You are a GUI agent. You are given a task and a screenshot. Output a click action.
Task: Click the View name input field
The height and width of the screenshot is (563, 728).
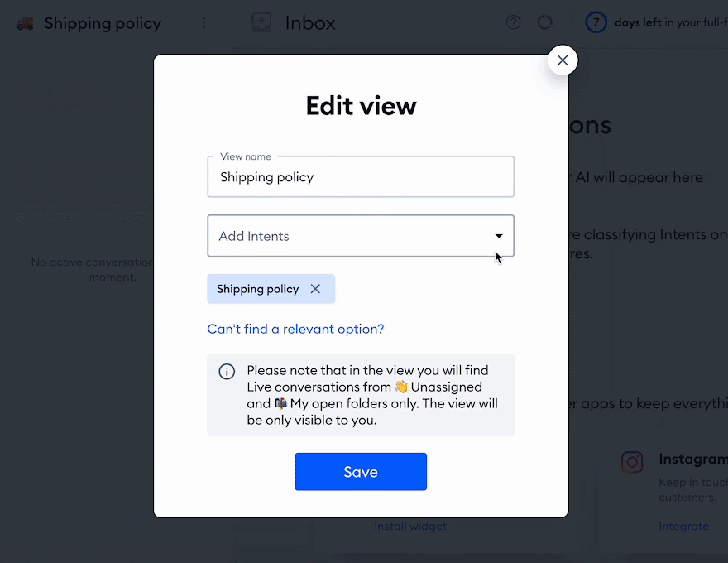point(361,177)
